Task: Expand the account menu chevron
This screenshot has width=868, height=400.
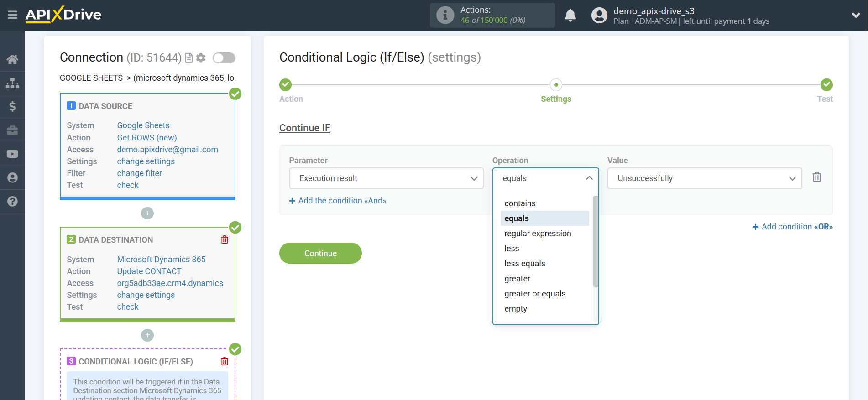Action: [856, 15]
